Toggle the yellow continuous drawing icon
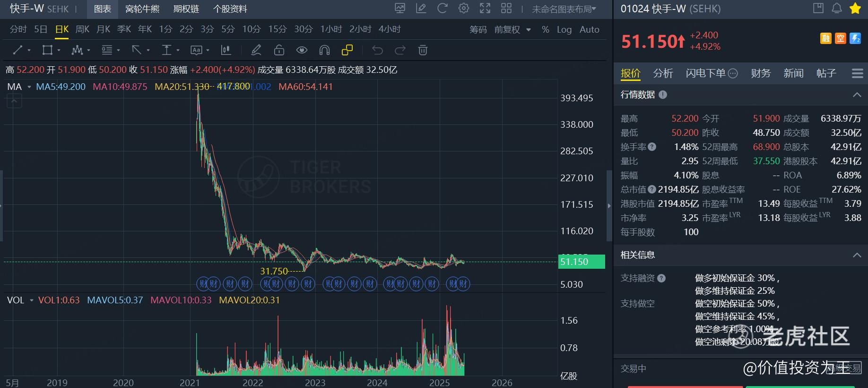 click(347, 50)
